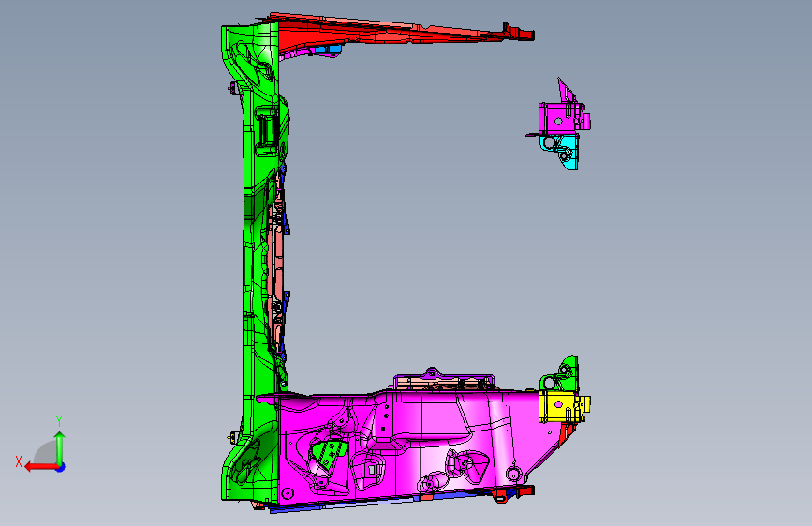Click the blue Z axis dot of the triad
The image size is (812, 526).
(x=61, y=467)
